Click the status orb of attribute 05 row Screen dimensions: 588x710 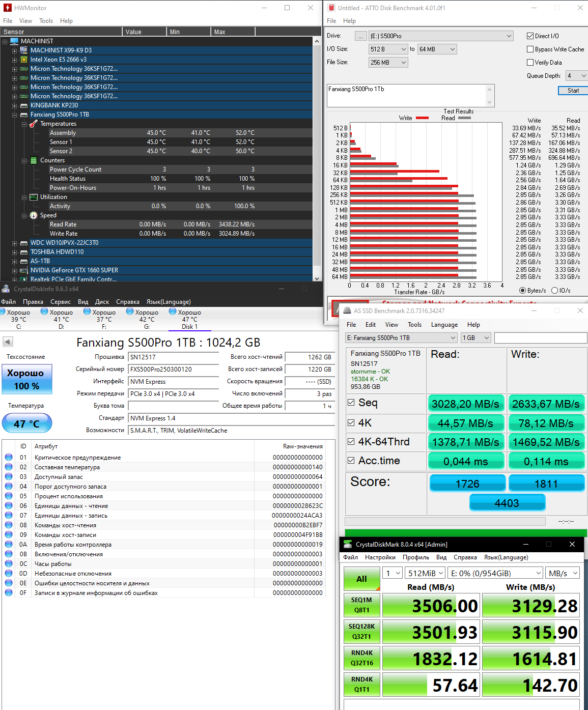(x=9, y=496)
